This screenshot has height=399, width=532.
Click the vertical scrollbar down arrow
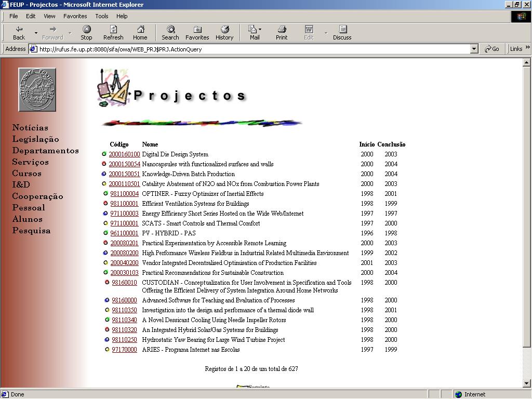526,383
